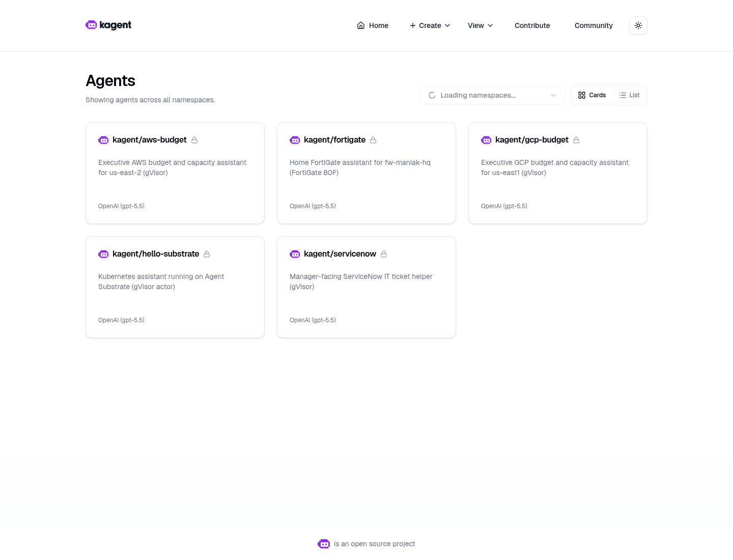The image size is (733, 560).
Task: Open the kagent/aws-budget agent title
Action: coord(150,140)
